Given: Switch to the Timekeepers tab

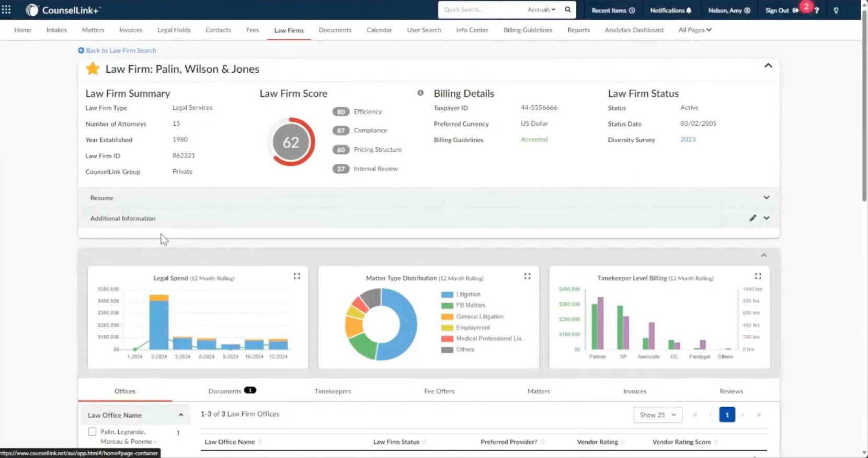Looking at the screenshot, I should pyautogui.click(x=333, y=391).
